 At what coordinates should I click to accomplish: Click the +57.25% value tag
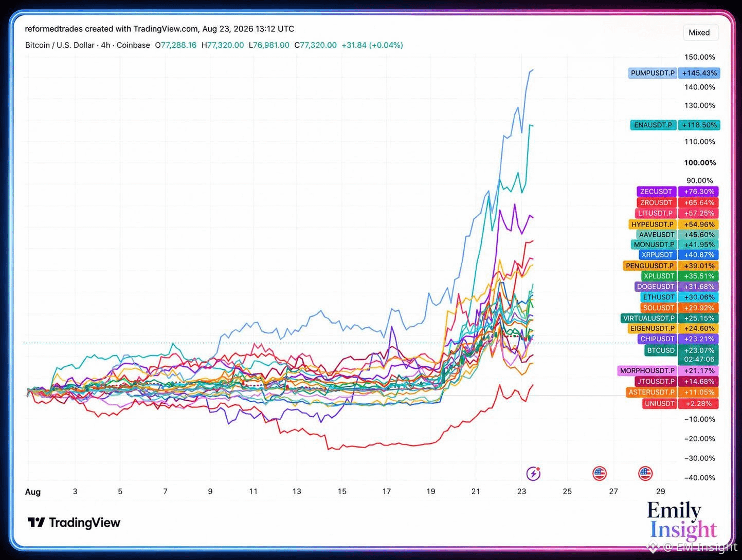[x=699, y=213]
